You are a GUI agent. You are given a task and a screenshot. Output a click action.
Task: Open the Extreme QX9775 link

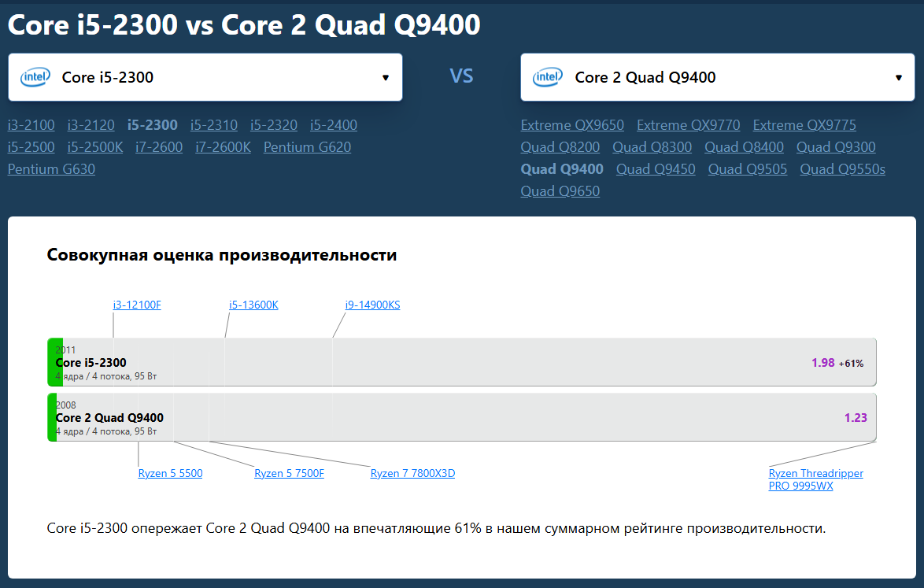pyautogui.click(x=804, y=125)
